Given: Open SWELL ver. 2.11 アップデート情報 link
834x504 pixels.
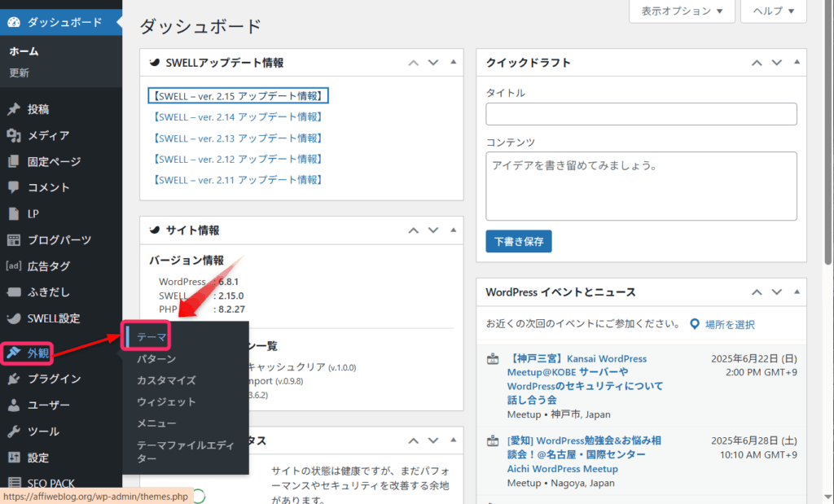Looking at the screenshot, I should point(238,180).
